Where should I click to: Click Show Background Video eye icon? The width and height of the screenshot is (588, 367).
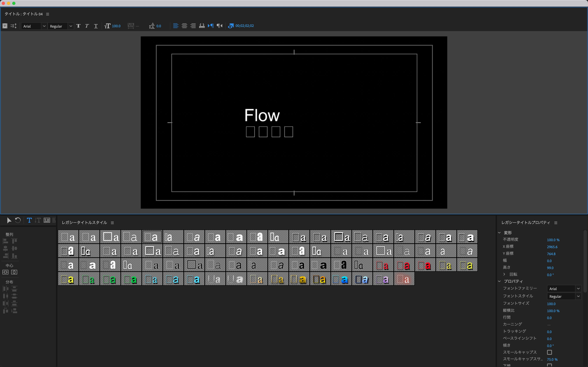[231, 26]
